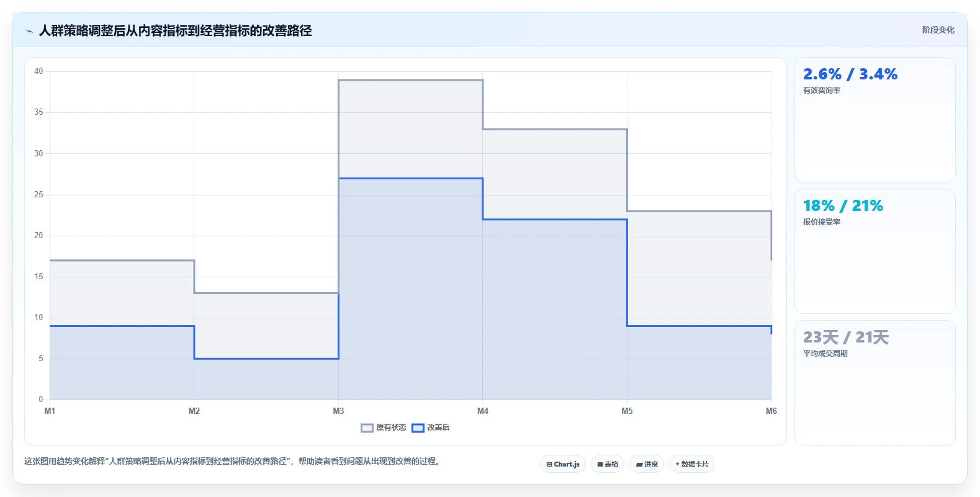Click the 报价接受率 label
Image resolution: width=980 pixels, height=497 pixels.
[x=822, y=222]
